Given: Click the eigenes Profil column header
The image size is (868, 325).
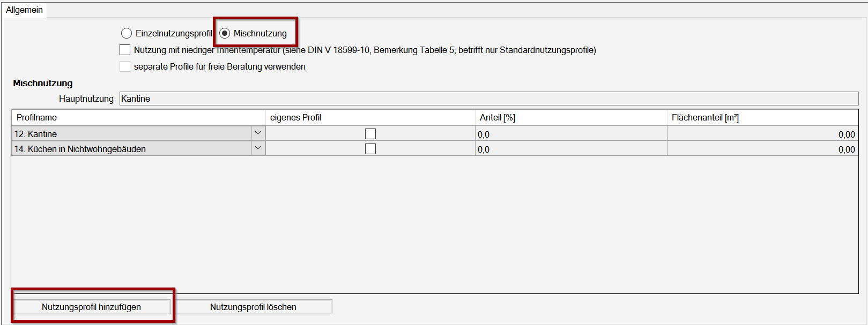Looking at the screenshot, I should [x=295, y=117].
